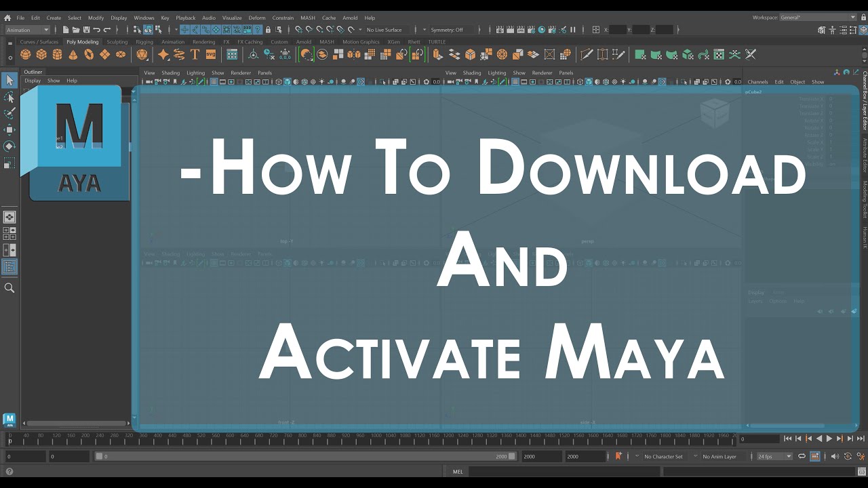Toggle the Auto Keyframe button
The width and height of the screenshot is (868, 488).
(x=848, y=457)
